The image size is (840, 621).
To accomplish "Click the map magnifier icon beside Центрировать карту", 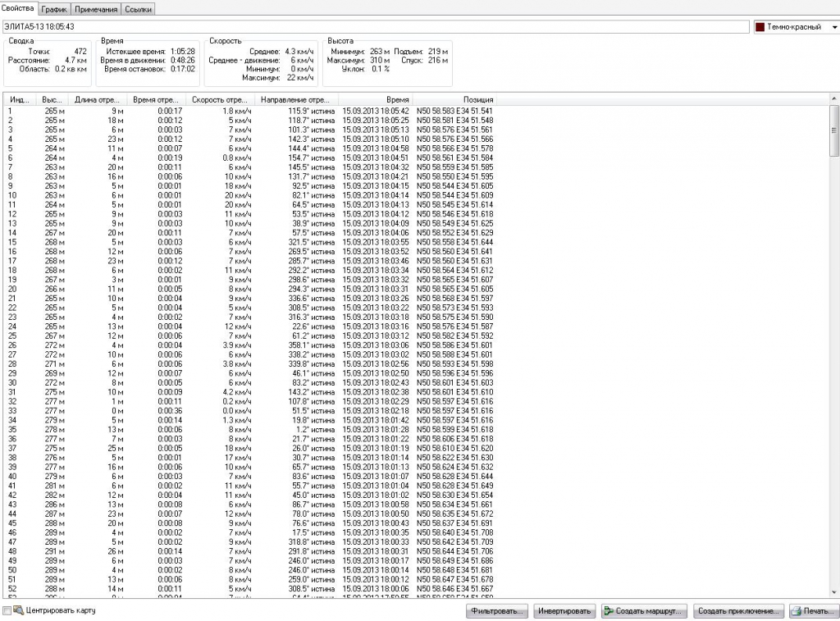I will 18,610.
